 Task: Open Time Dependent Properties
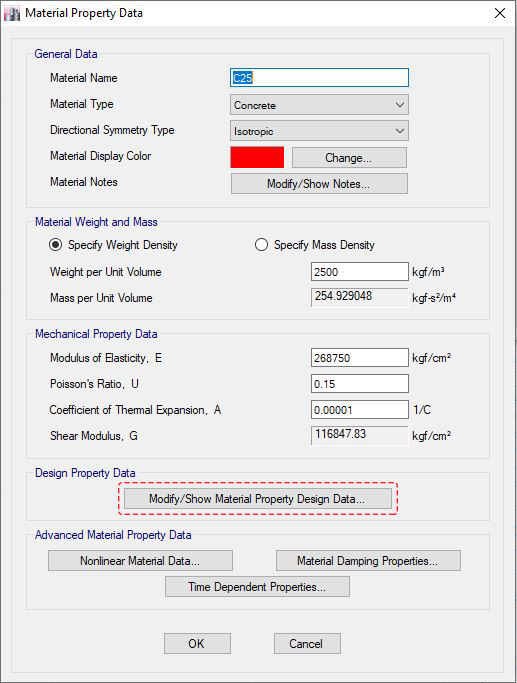[257, 587]
